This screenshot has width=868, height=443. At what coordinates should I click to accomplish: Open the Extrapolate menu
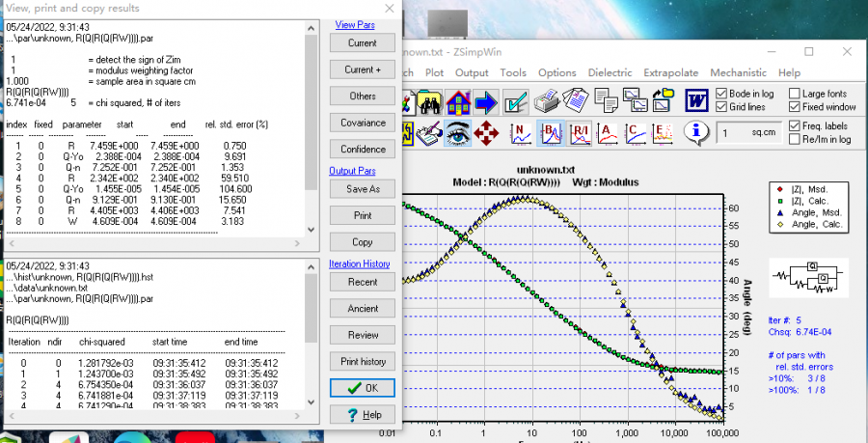(670, 72)
